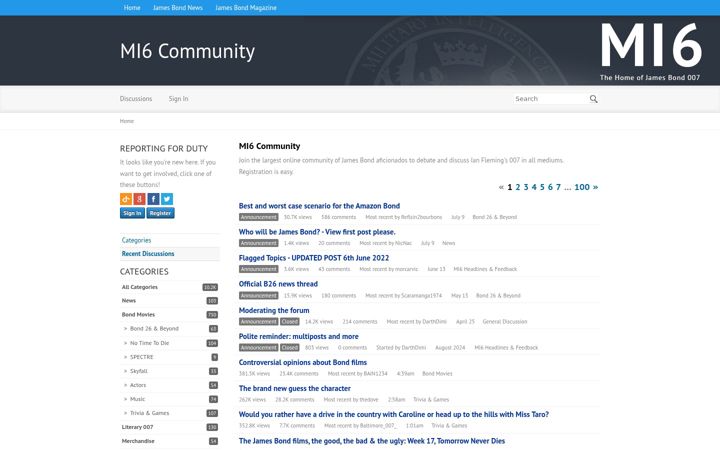This screenshot has height=450, width=720.
Task: Click 'Bond 26 & Beyond' under Amazon Bond thread
Action: 495,217
